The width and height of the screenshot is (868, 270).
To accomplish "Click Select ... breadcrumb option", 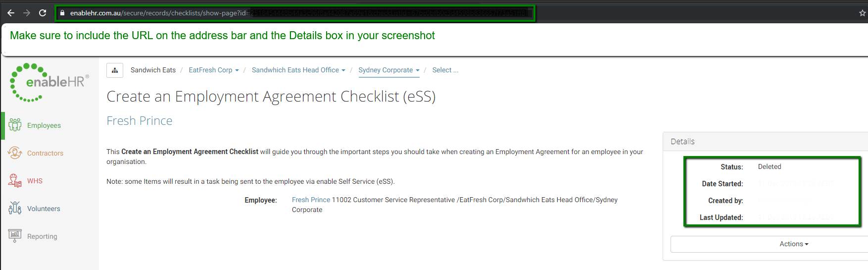I will point(445,70).
